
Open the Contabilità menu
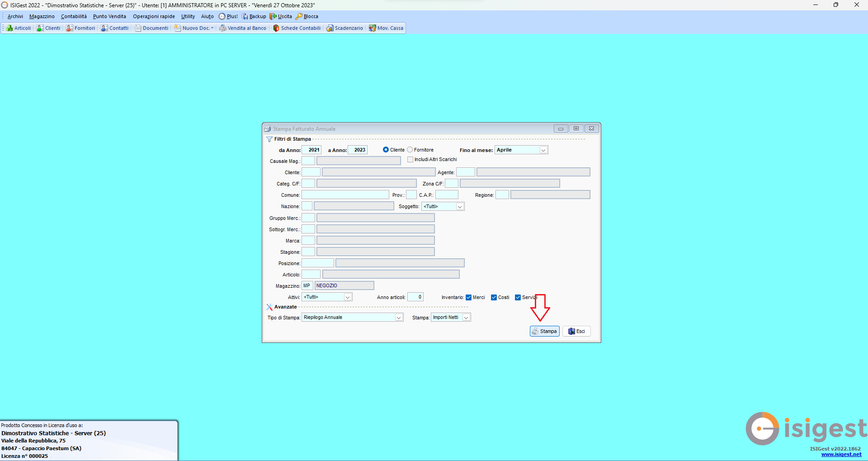pyautogui.click(x=73, y=16)
